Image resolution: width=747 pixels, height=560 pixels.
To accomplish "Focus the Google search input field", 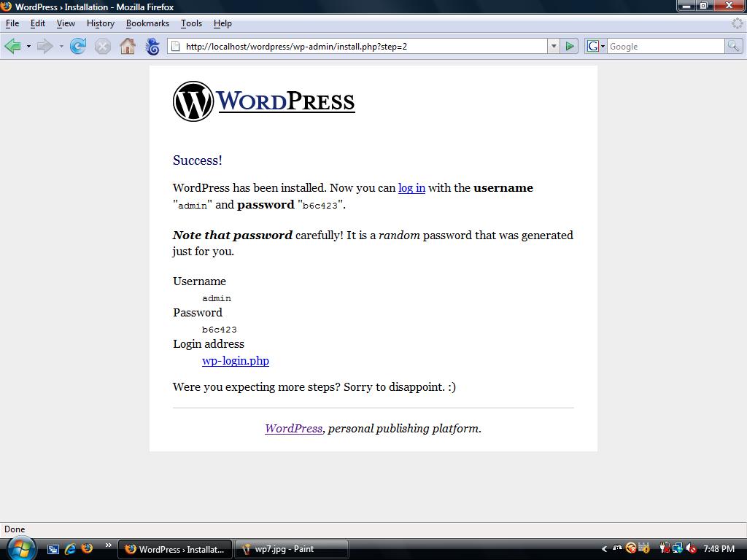I will point(665,46).
